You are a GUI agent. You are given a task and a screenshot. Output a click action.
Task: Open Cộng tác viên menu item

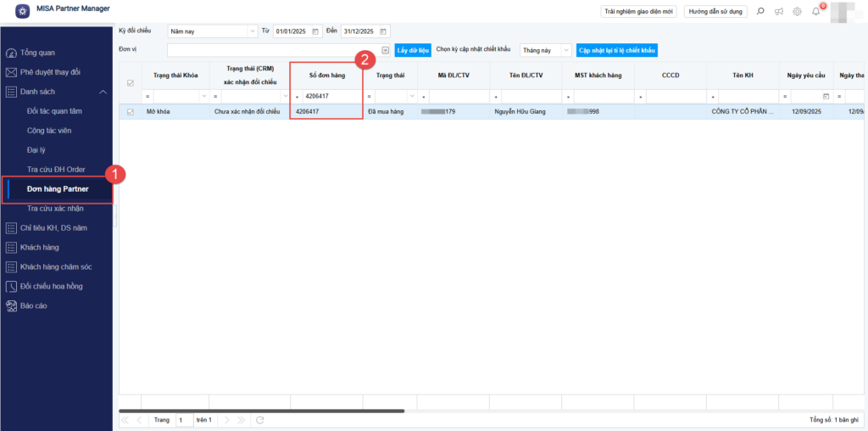(x=49, y=131)
